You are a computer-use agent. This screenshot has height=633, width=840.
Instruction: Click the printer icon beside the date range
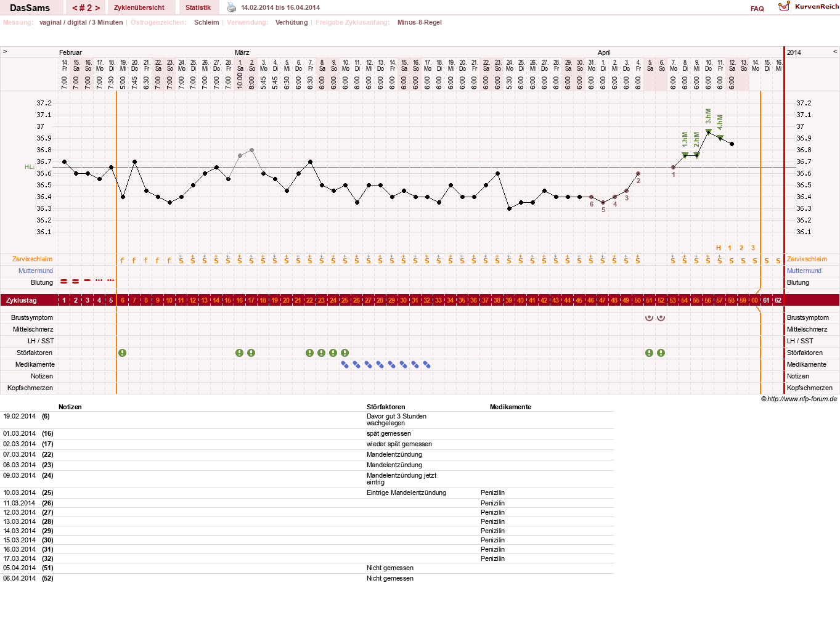click(x=232, y=7)
